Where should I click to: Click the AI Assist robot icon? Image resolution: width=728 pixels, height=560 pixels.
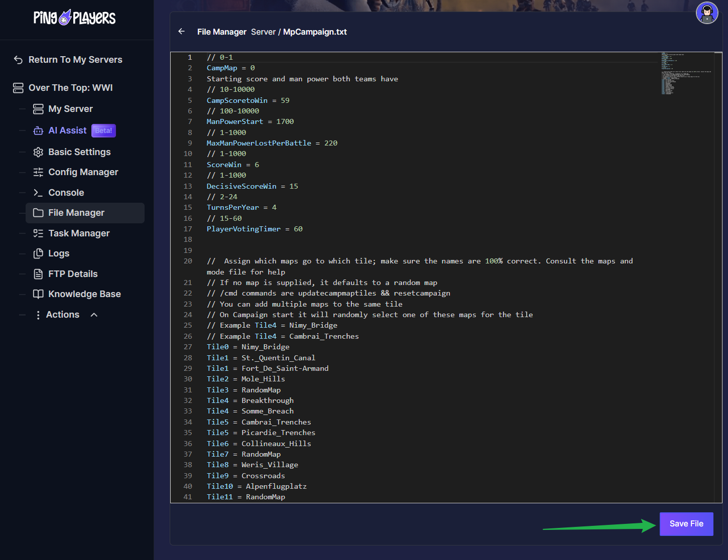tap(38, 131)
